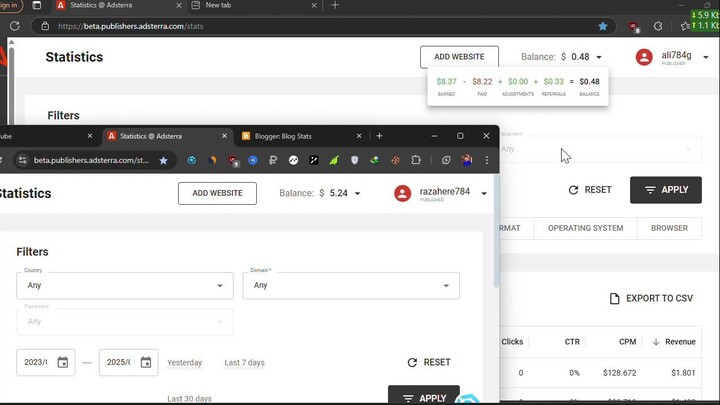
Task: Click EXPORT TO CSV
Action: tap(651, 298)
